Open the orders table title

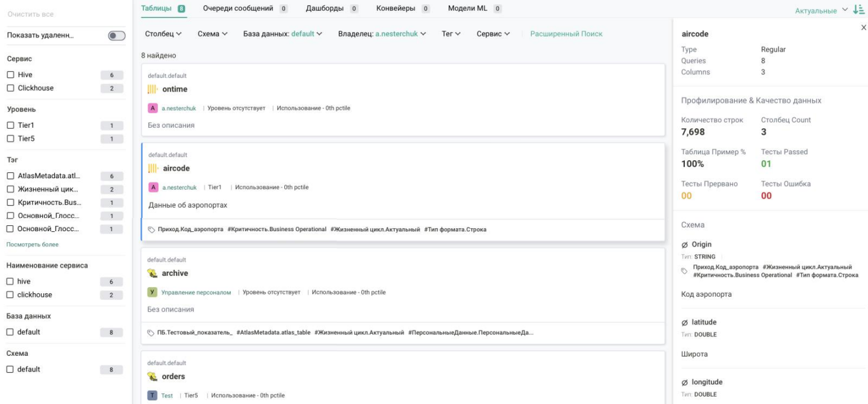173,376
